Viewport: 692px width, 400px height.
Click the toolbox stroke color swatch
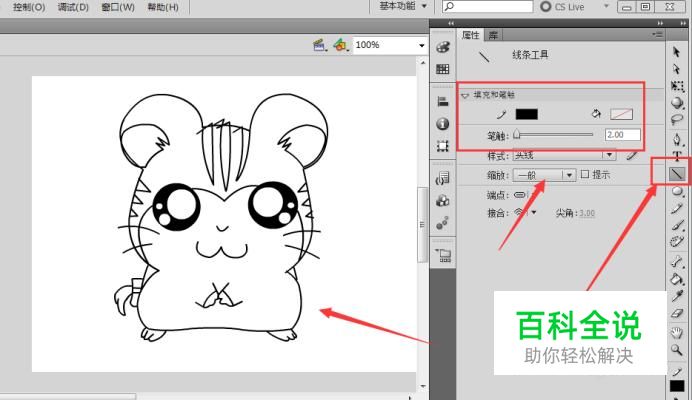click(x=677, y=386)
